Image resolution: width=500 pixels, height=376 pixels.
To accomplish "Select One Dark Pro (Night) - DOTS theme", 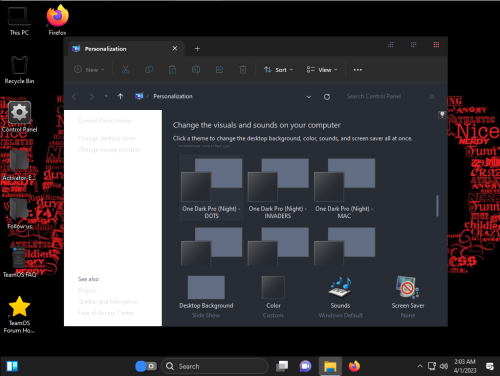I will click(211, 188).
